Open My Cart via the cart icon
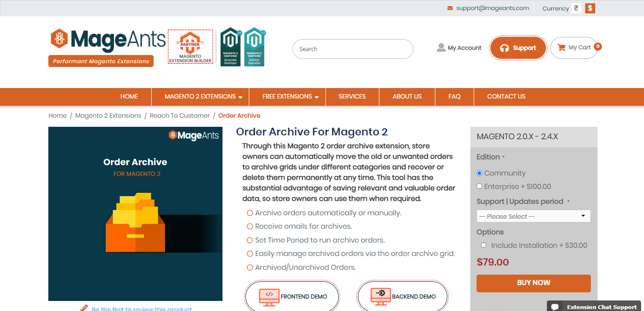The width and height of the screenshot is (644, 311). pyautogui.click(x=561, y=47)
